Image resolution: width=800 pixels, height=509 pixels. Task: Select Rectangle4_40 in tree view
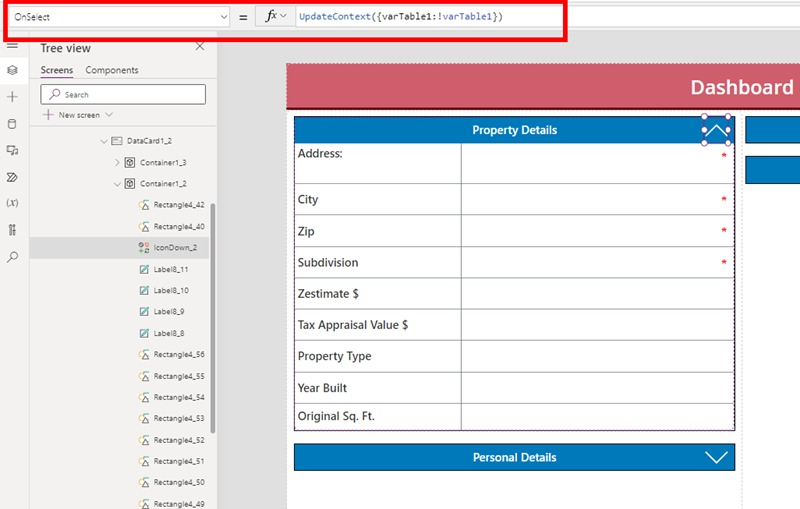point(179,226)
